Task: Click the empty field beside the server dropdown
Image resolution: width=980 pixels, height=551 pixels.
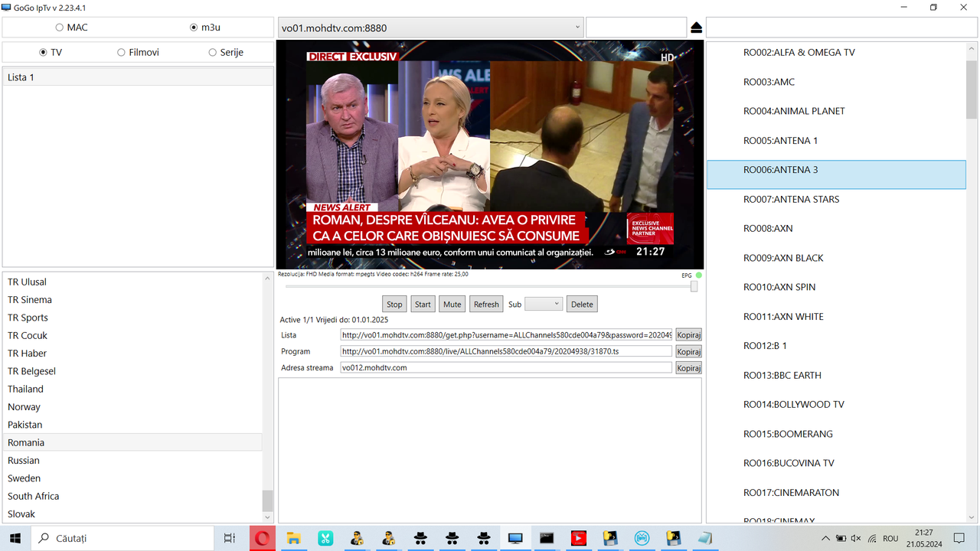Action: pyautogui.click(x=636, y=28)
